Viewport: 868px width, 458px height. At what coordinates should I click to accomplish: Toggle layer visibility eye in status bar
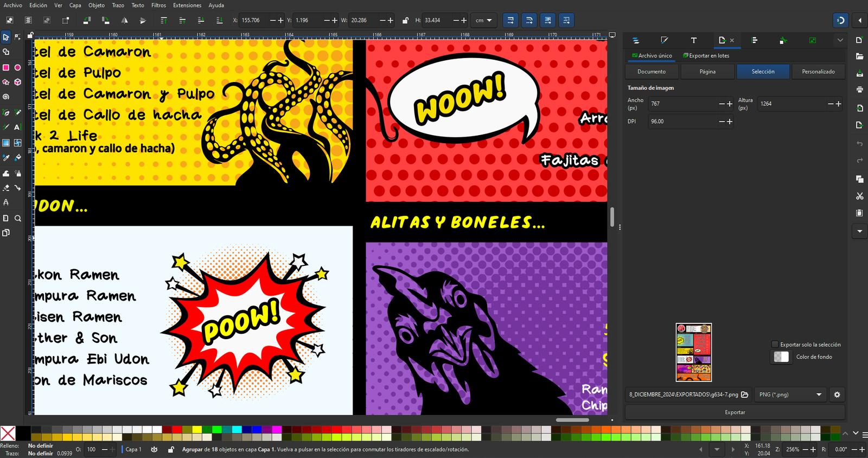pyautogui.click(x=155, y=449)
